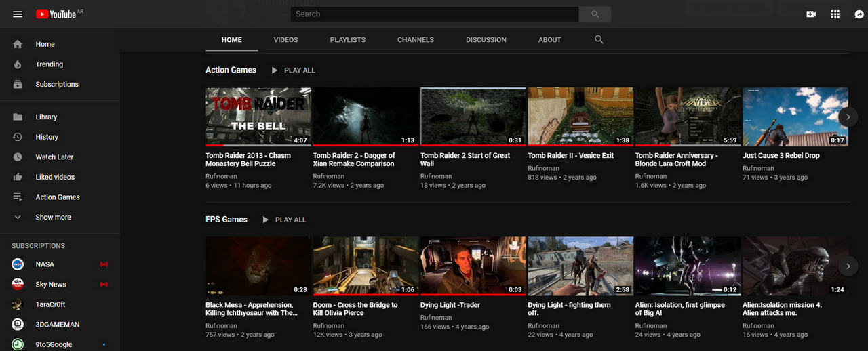The image size is (868, 351).
Task: Switch to the HOME tab
Action: click(x=232, y=40)
